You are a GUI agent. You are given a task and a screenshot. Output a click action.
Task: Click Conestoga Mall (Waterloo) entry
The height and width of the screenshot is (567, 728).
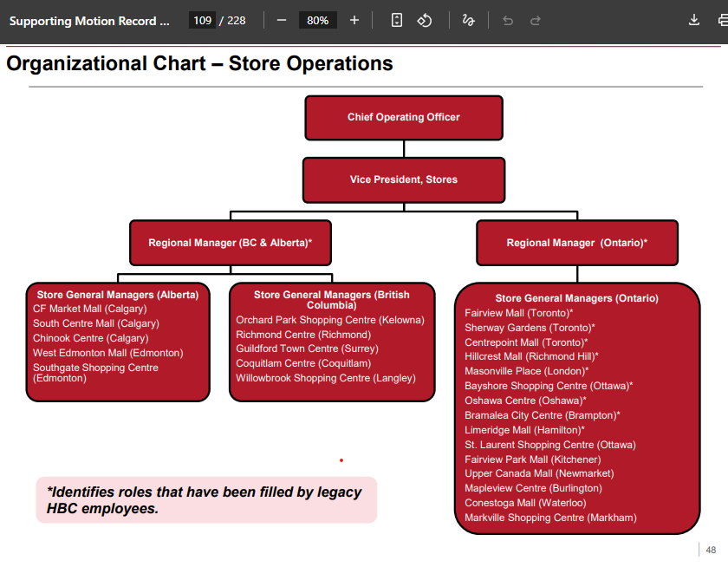click(525, 504)
